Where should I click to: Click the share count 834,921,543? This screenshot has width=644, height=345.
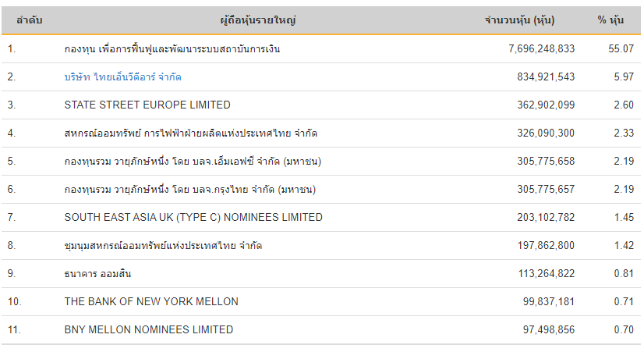[x=546, y=77]
